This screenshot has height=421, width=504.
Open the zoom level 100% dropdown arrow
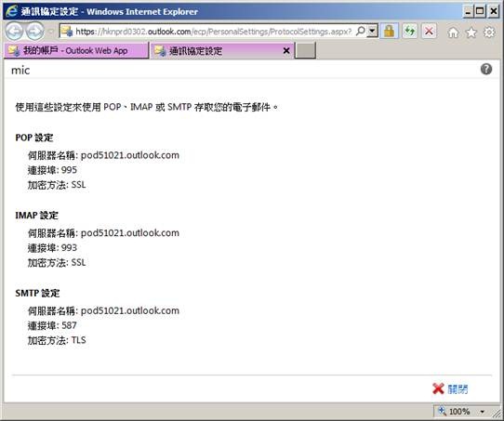pyautogui.click(x=482, y=412)
